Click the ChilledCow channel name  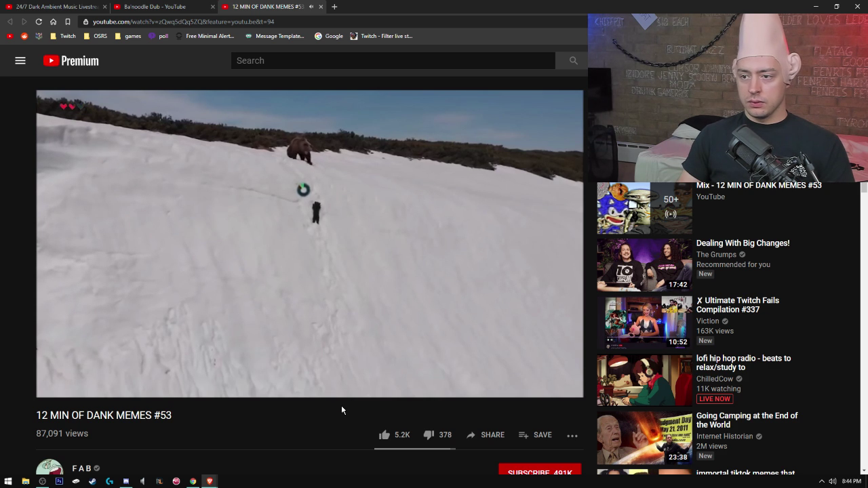point(715,379)
